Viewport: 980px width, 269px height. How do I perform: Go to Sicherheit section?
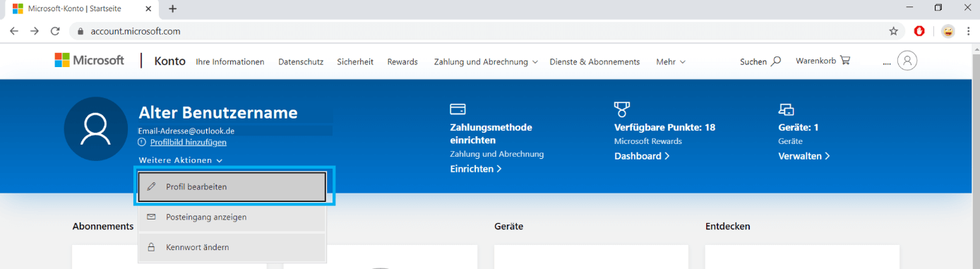tap(355, 61)
